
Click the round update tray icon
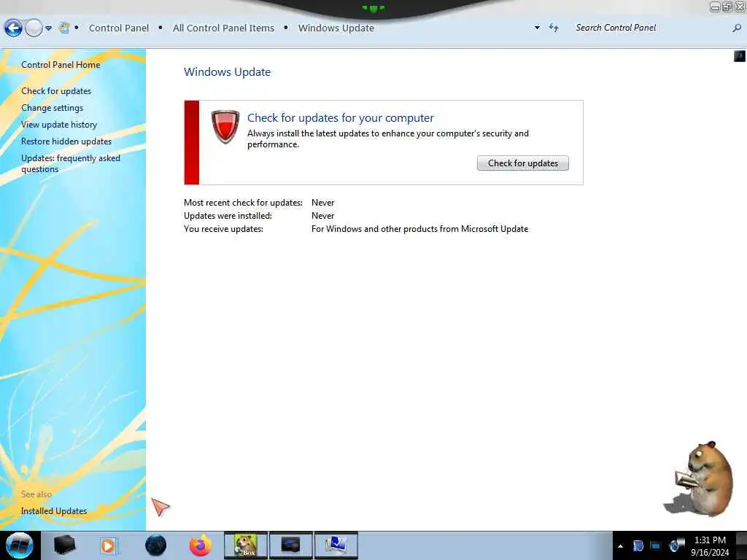675,545
